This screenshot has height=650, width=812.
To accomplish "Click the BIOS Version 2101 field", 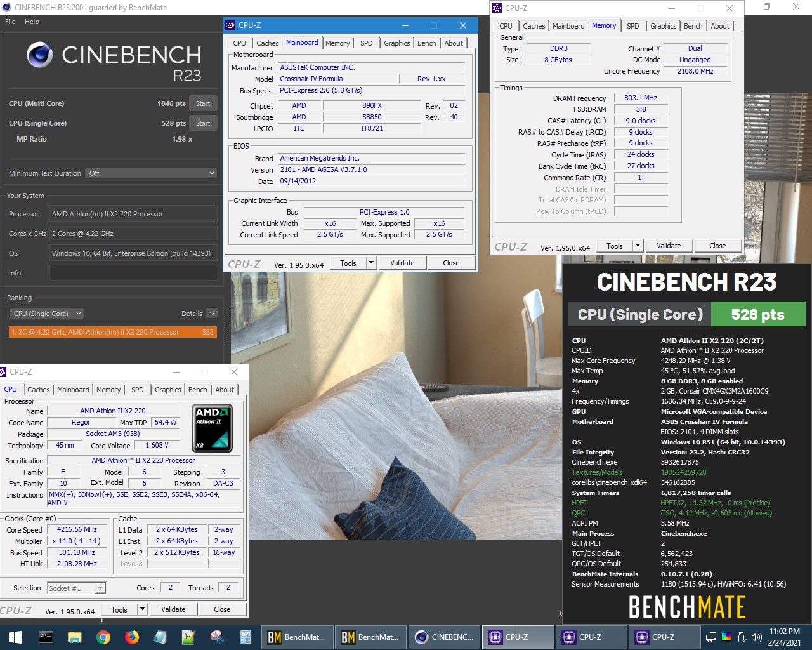I will point(372,169).
